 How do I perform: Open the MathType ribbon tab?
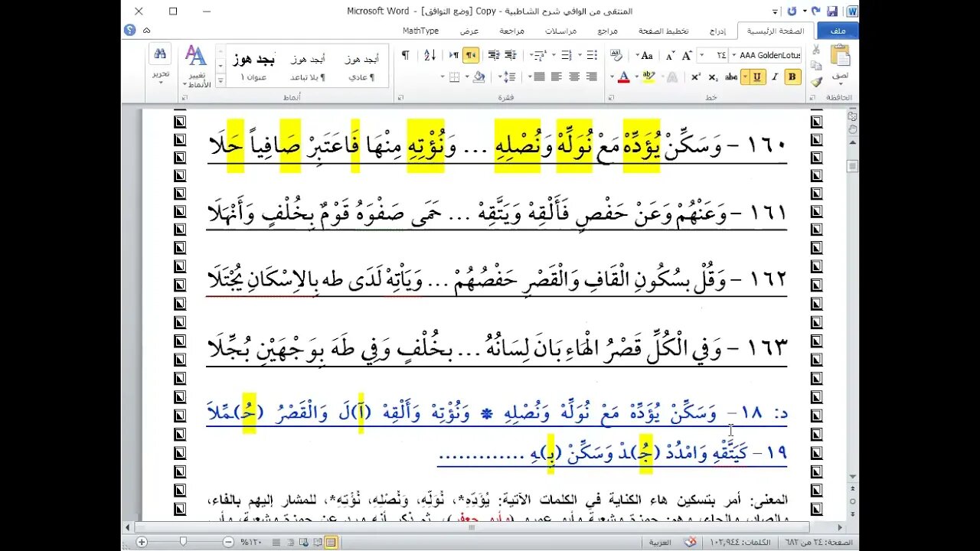(x=420, y=31)
